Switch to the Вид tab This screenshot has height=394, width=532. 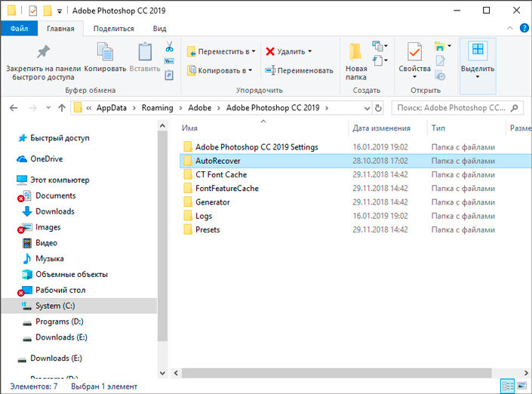159,29
